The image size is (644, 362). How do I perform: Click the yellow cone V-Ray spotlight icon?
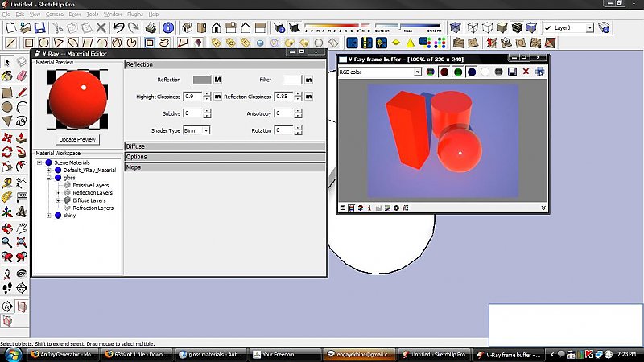pyautogui.click(x=411, y=43)
